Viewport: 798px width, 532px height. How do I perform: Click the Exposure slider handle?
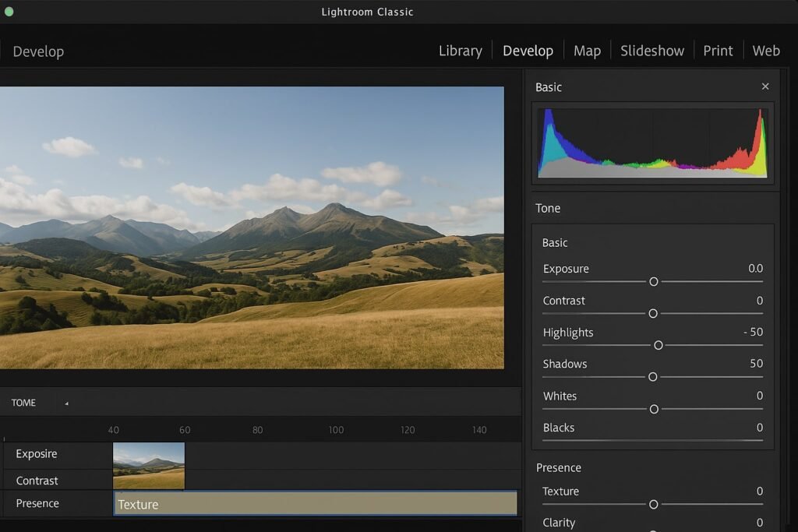(x=654, y=281)
